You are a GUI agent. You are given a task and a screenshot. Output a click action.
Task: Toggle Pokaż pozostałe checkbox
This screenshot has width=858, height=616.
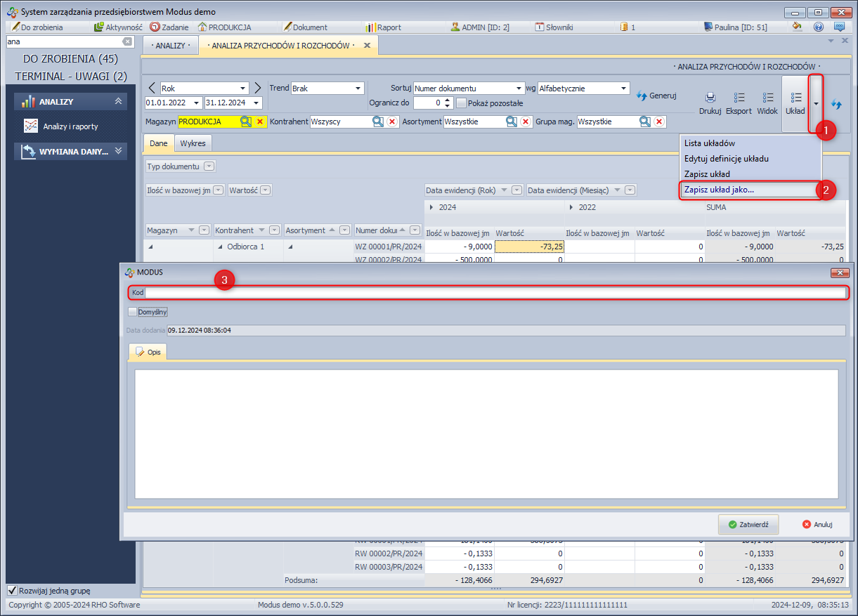point(461,103)
